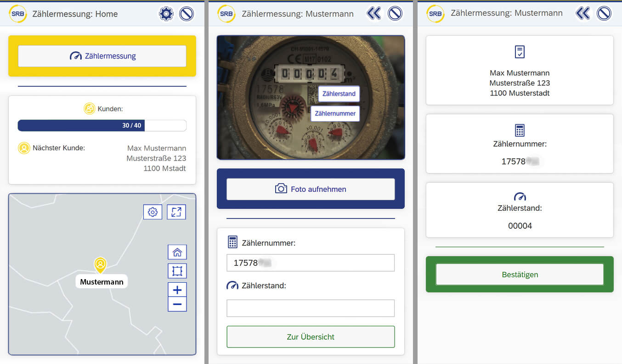Click Zur Übersicht button
This screenshot has height=364, width=622.
pyautogui.click(x=311, y=337)
